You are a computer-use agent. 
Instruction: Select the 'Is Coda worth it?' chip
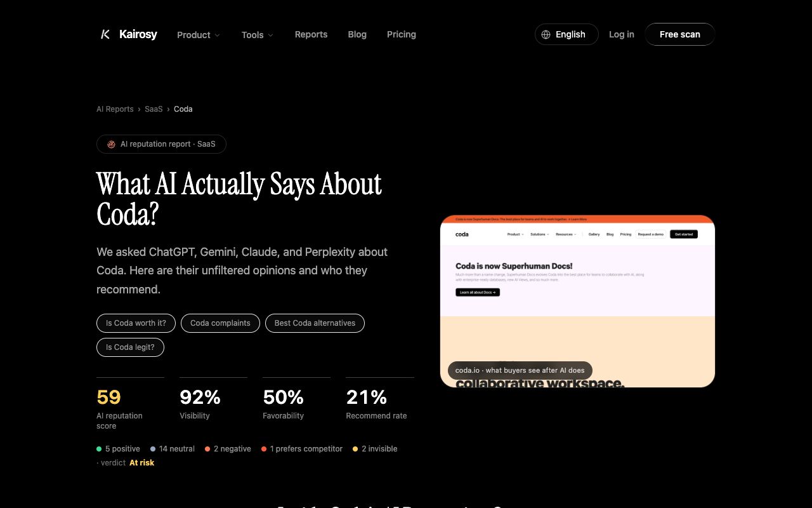pos(136,323)
